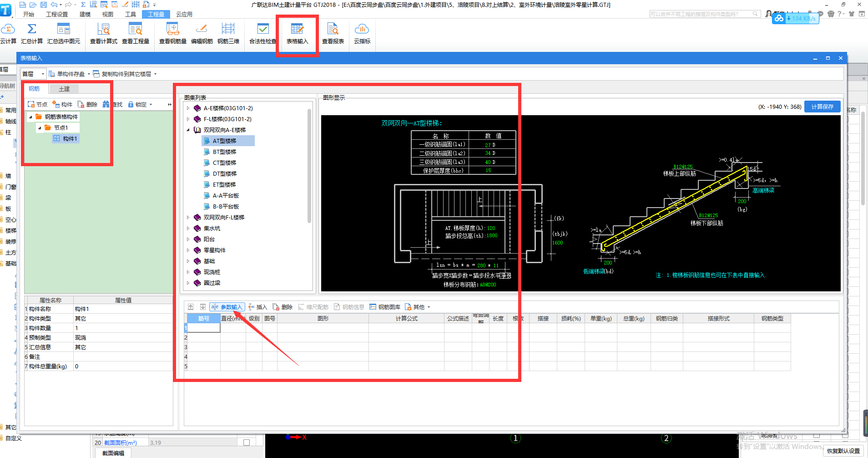This screenshot has width=868, height=458.
Task: Click the 云计算 cloud calculate icon
Action: [8, 34]
